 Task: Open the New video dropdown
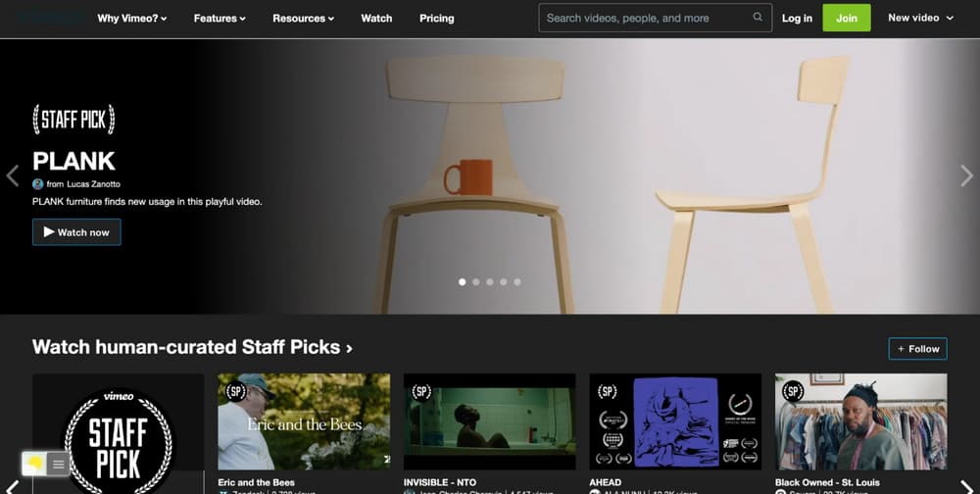click(920, 18)
